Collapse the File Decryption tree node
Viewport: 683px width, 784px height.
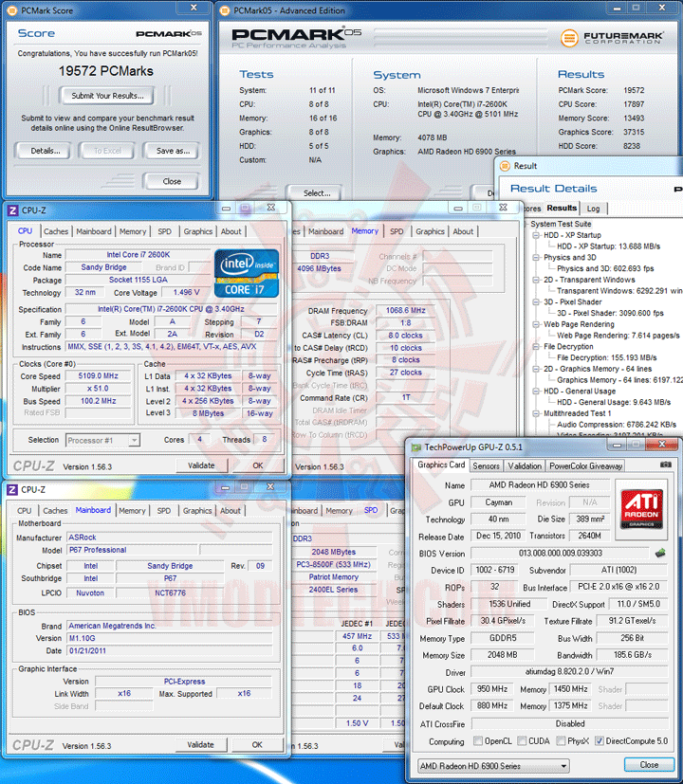coord(536,347)
